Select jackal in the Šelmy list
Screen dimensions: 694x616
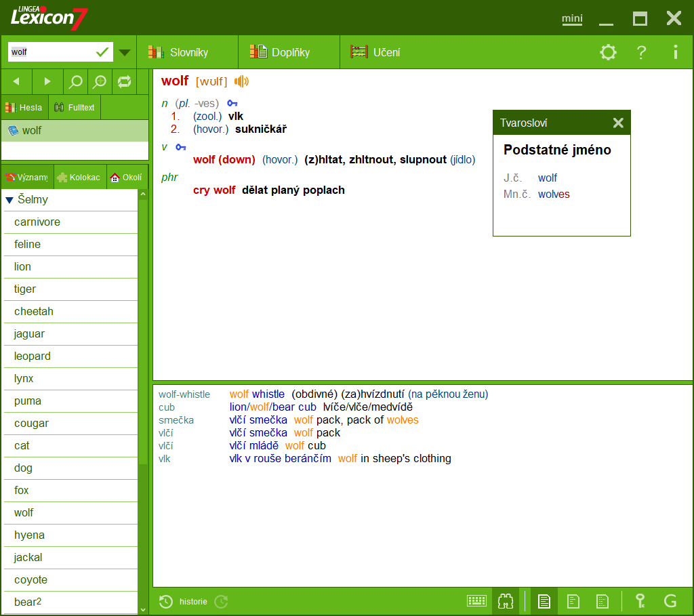tap(70, 558)
